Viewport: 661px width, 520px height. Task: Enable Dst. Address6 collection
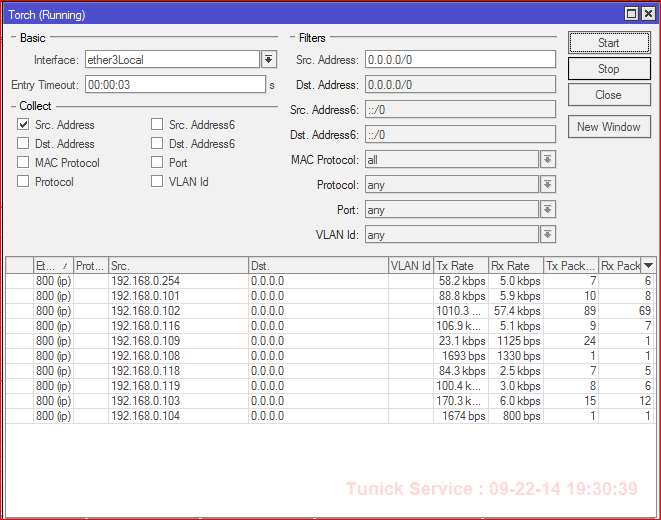[157, 143]
